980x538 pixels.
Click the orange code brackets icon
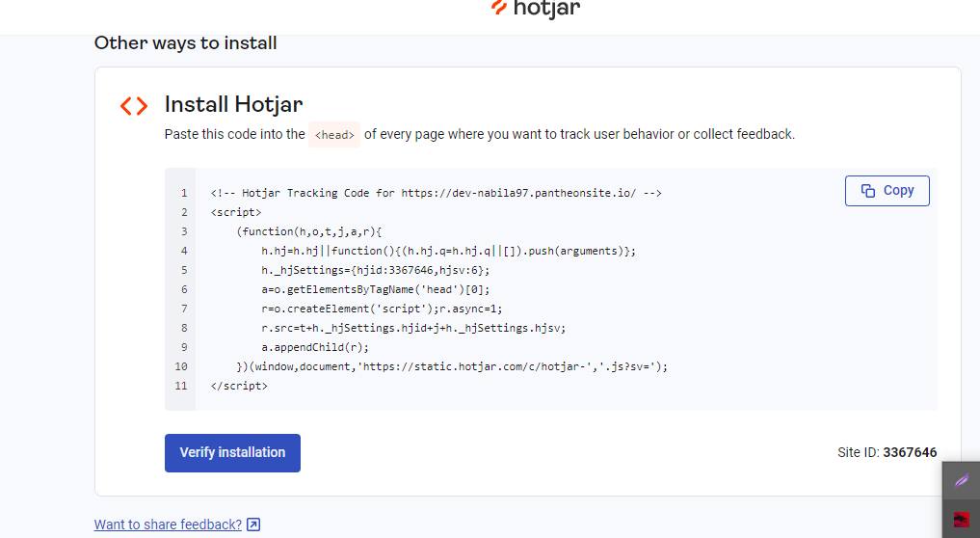coord(134,106)
